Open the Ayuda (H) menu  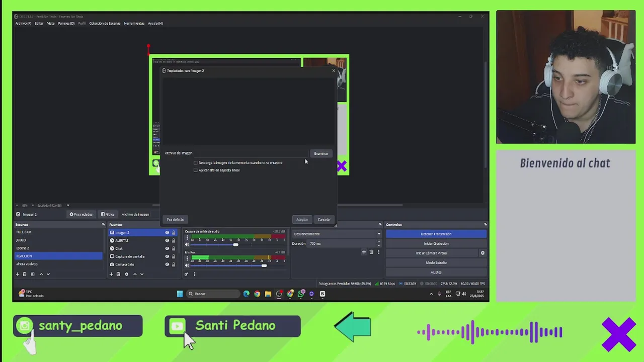[155, 23]
